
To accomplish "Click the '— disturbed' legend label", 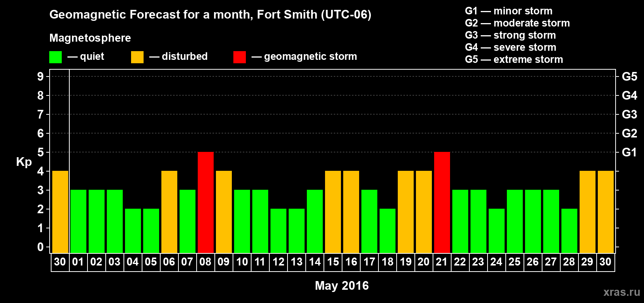I will (178, 57).
